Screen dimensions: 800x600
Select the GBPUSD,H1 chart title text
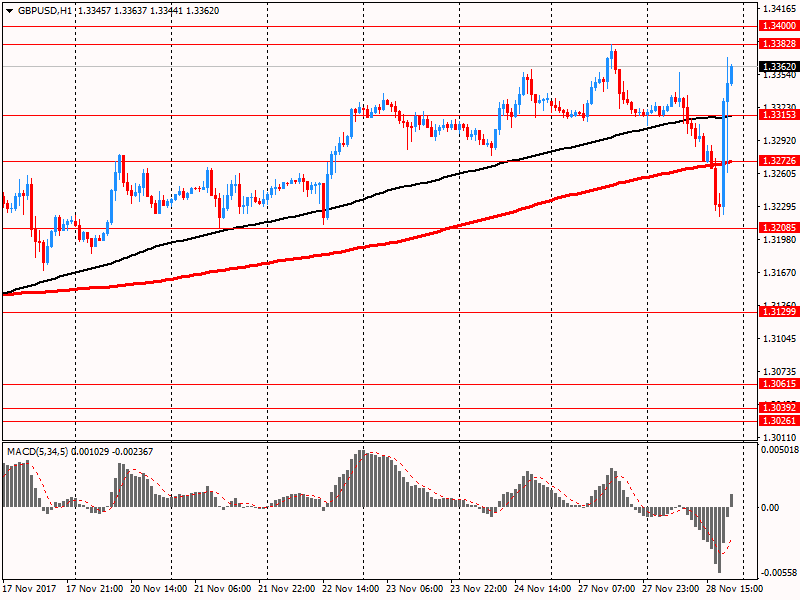44,11
